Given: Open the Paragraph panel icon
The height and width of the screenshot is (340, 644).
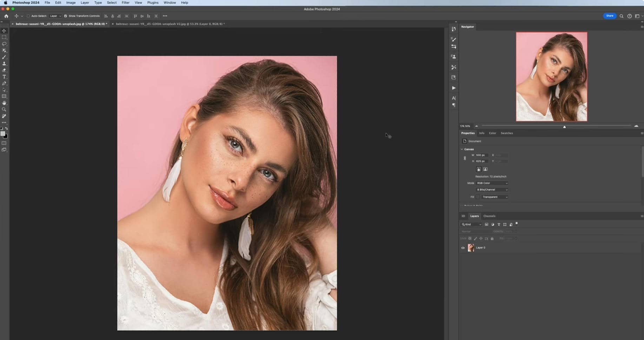Looking at the screenshot, I should click(x=453, y=105).
